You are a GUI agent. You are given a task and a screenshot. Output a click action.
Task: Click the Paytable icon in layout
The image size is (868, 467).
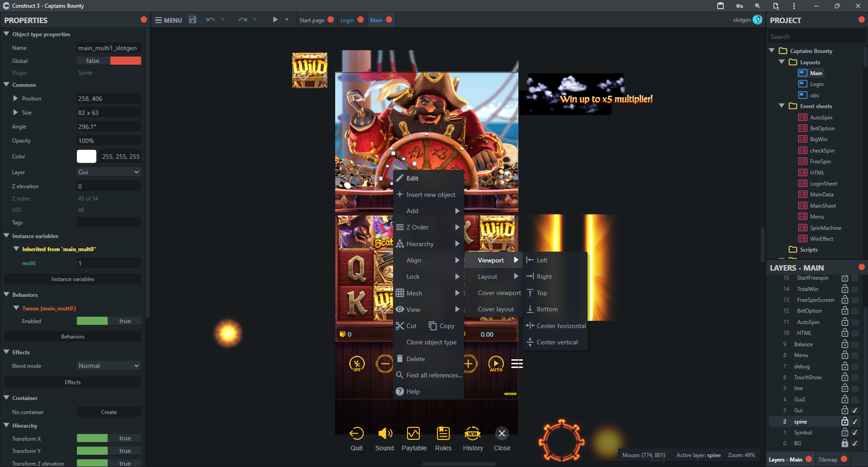(x=413, y=434)
